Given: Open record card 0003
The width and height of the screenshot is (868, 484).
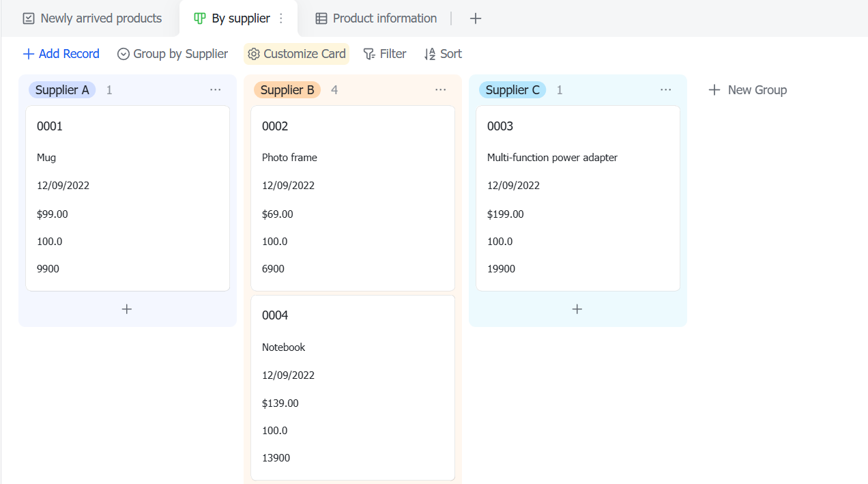Looking at the screenshot, I should (578, 198).
